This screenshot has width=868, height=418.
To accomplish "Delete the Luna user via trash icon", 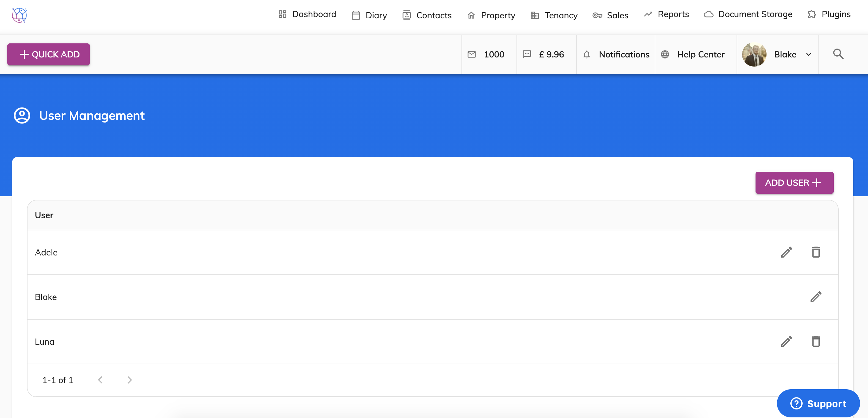I will (x=816, y=341).
